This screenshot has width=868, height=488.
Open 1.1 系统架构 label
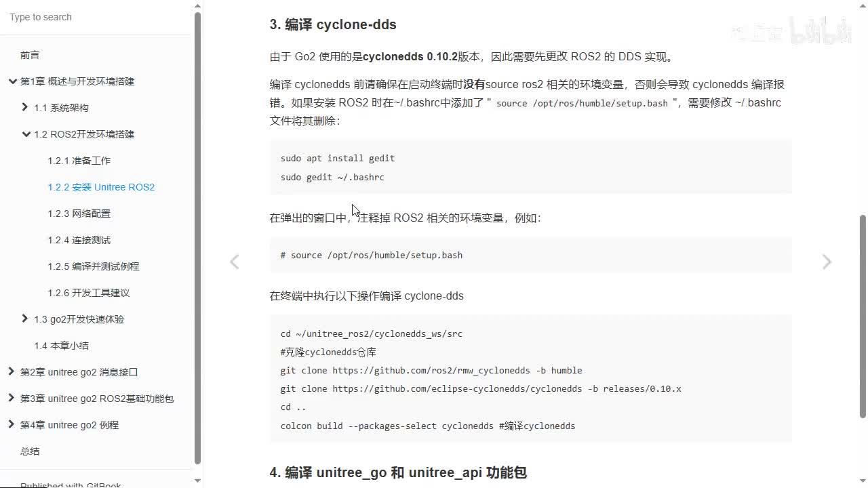pos(61,108)
